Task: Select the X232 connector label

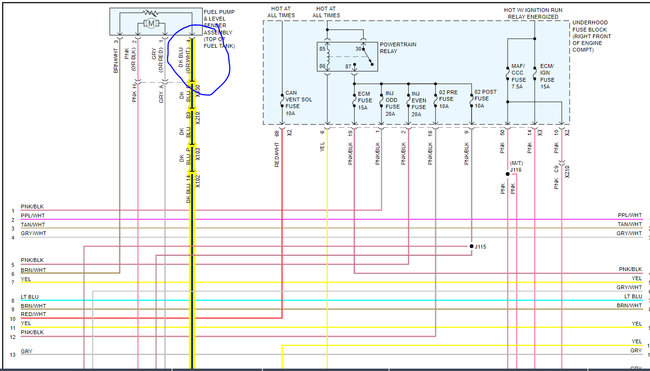Action: [568, 172]
